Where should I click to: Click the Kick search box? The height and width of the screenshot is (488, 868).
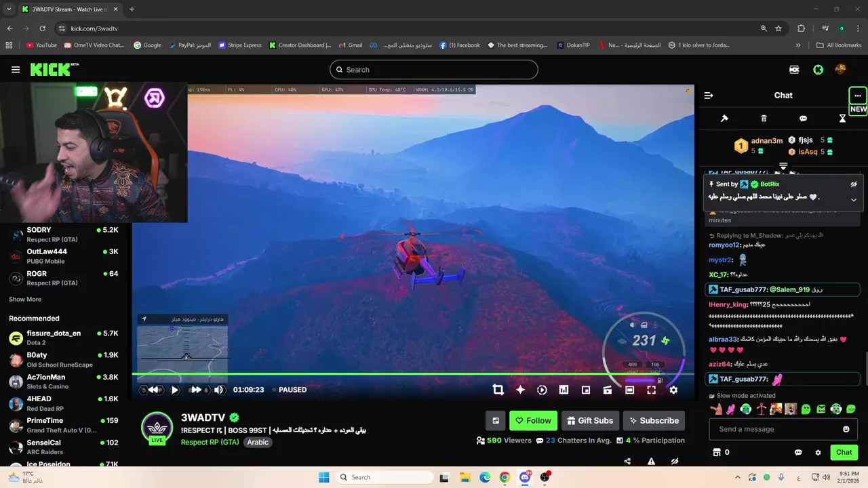tap(434, 69)
